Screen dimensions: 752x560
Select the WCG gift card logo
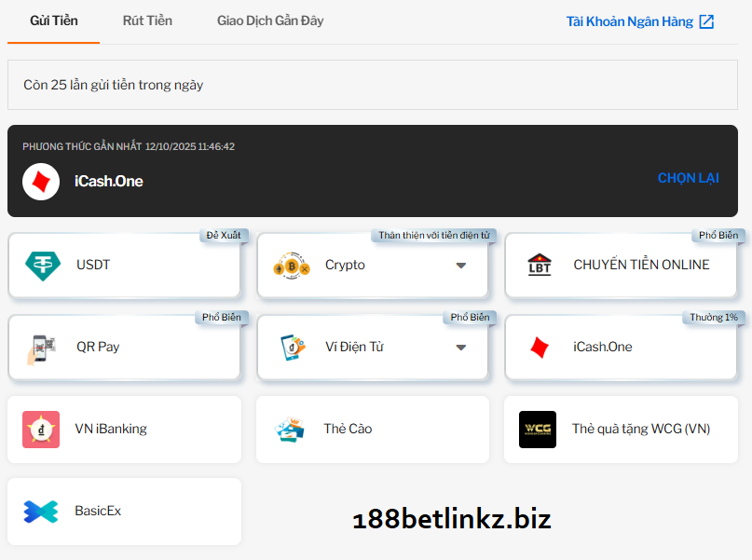point(538,430)
